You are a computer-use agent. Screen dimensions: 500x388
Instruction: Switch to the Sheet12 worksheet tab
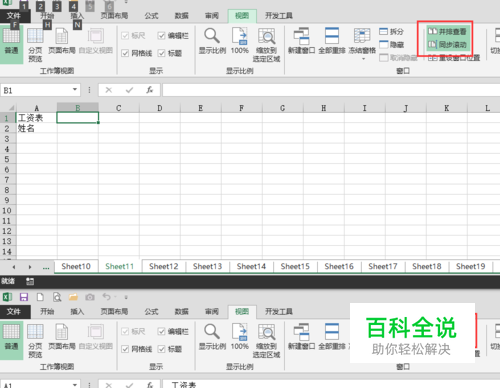[x=163, y=266]
